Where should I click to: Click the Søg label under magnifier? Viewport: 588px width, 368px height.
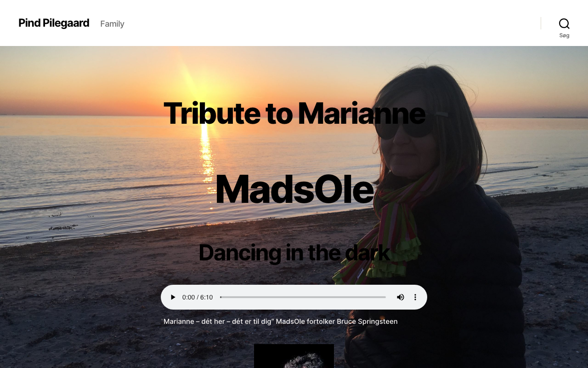pos(564,35)
